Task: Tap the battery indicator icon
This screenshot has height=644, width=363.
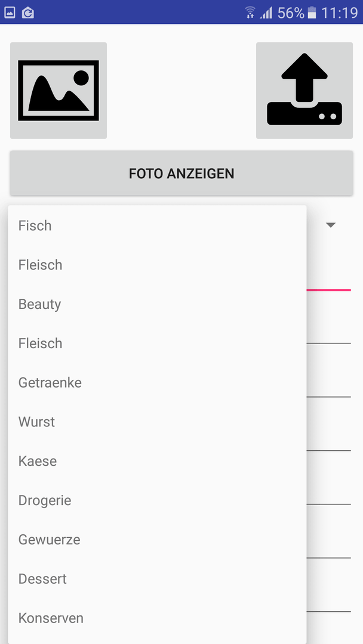Action: 312,13
